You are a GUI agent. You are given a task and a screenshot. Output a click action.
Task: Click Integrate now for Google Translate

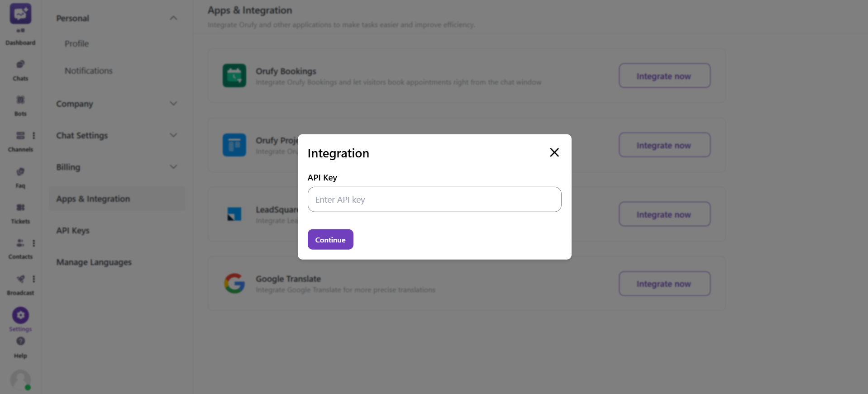pyautogui.click(x=664, y=284)
